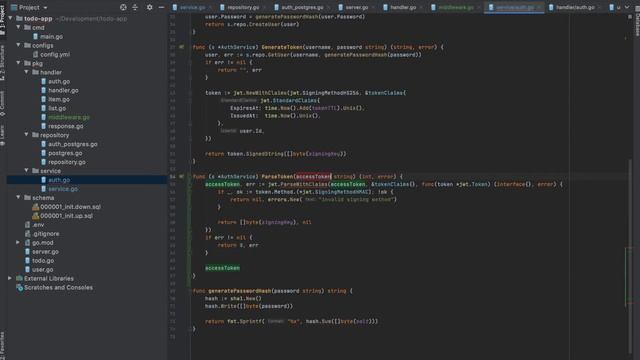Viewport: 640px width, 360px height.
Task: Click the GenerateToken function name in code
Action: [x=282, y=47]
